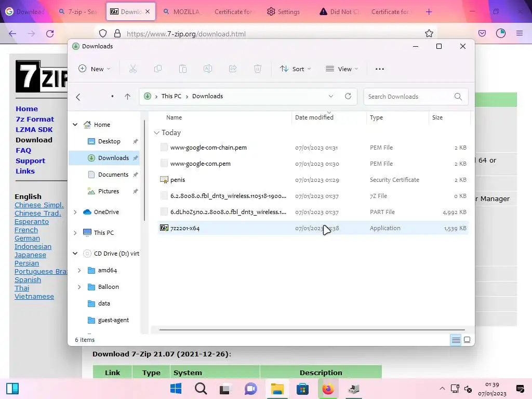Go back in Explorer navigation
The image size is (532, 399).
pos(78,97)
